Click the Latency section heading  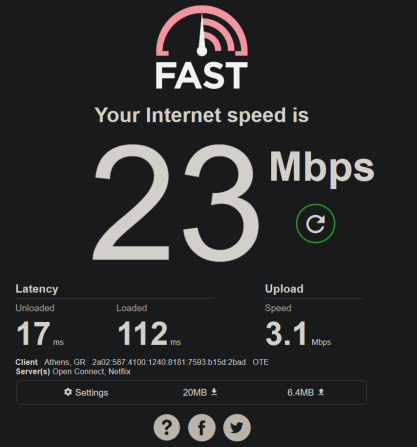(x=37, y=289)
